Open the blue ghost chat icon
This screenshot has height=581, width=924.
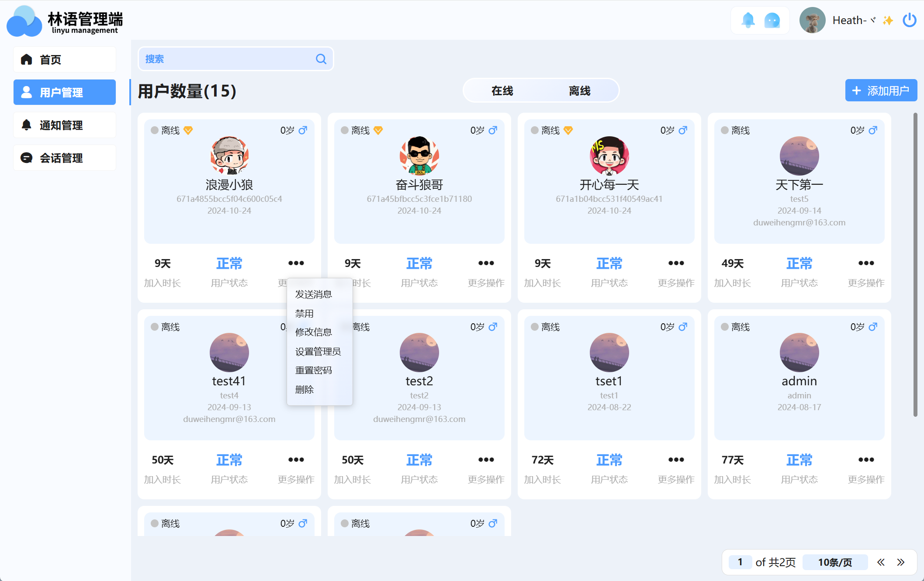(x=772, y=20)
